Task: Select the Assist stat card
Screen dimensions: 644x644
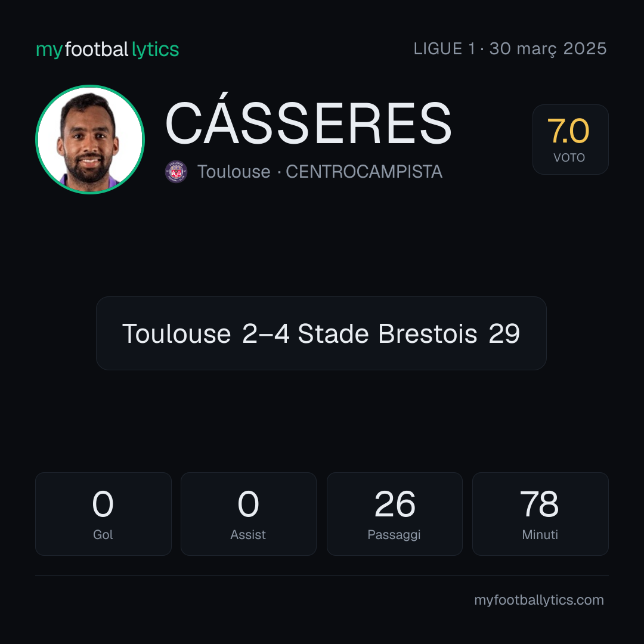Action: click(249, 514)
